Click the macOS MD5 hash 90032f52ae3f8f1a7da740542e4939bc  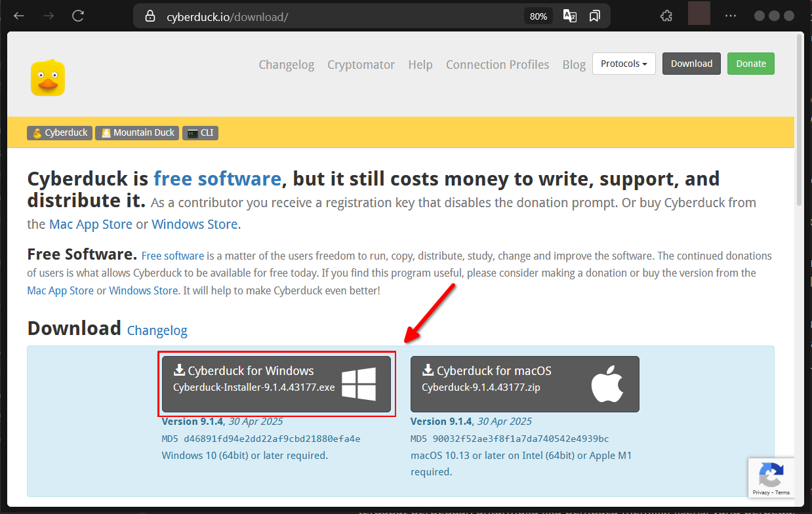[x=519, y=439]
